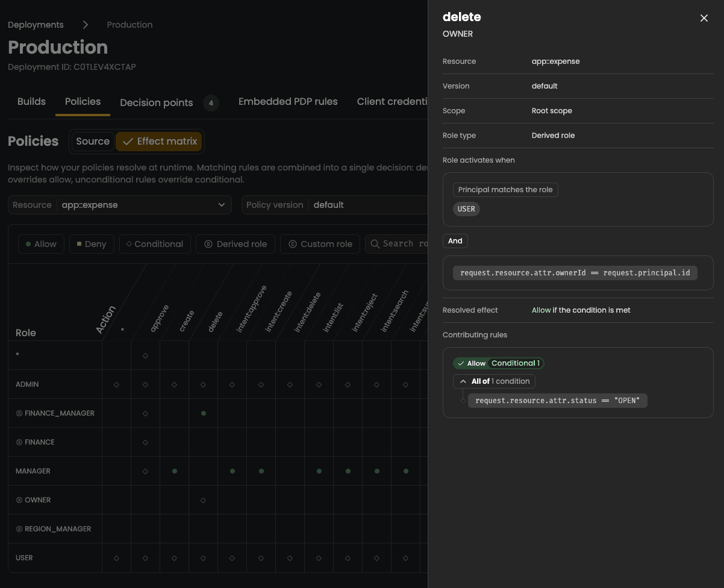Click the Derived role value in Role type

pos(553,136)
